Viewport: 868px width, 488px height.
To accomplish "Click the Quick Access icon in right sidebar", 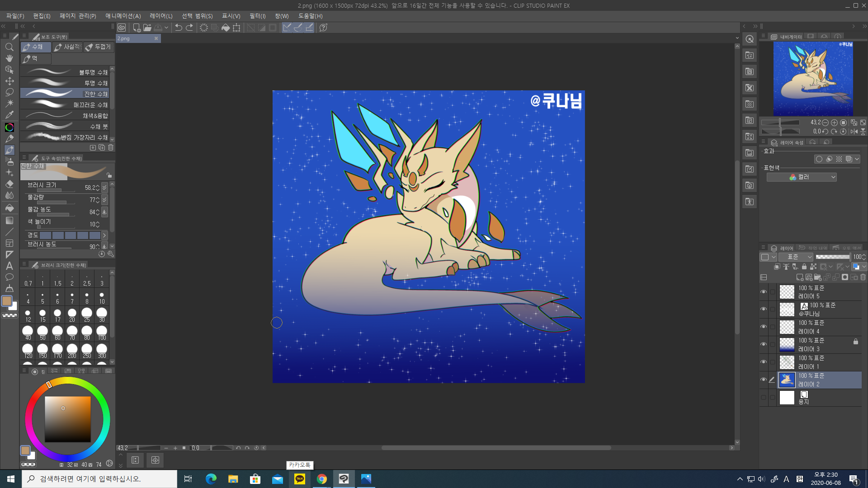I will pyautogui.click(x=750, y=39).
